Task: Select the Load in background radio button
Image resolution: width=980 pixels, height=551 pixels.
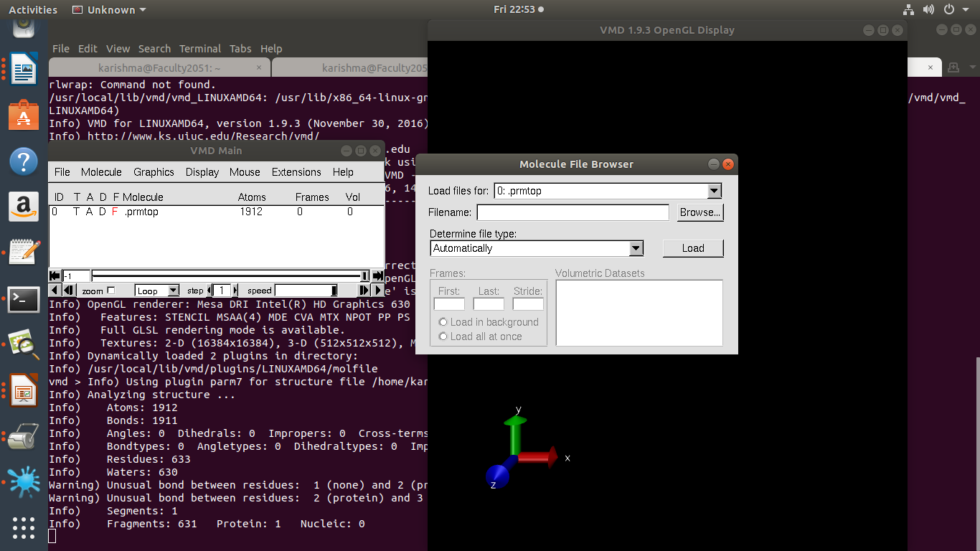Action: [x=443, y=322]
